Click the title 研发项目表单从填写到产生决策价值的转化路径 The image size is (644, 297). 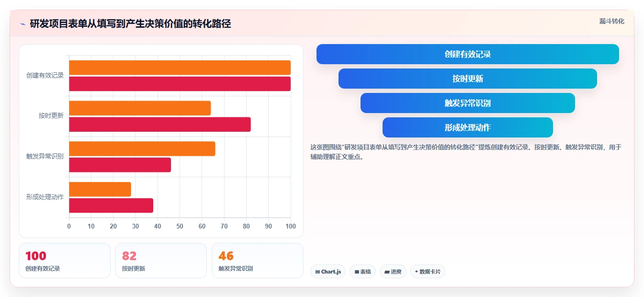(130, 24)
